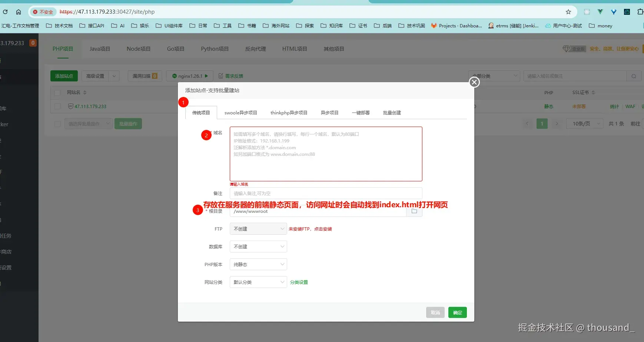Image resolution: width=644 pixels, height=342 pixels.
Task: Click the 企业版 diamond badge
Action: click(574, 49)
